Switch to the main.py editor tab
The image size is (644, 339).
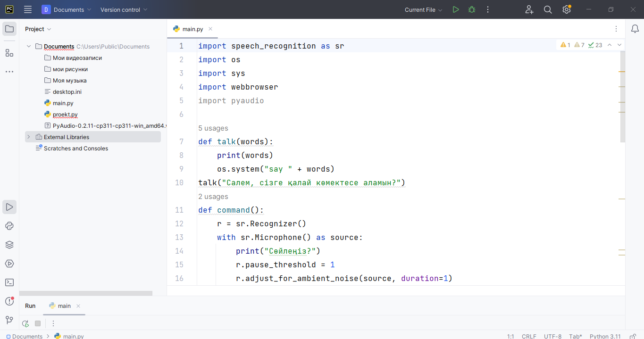coord(192,29)
